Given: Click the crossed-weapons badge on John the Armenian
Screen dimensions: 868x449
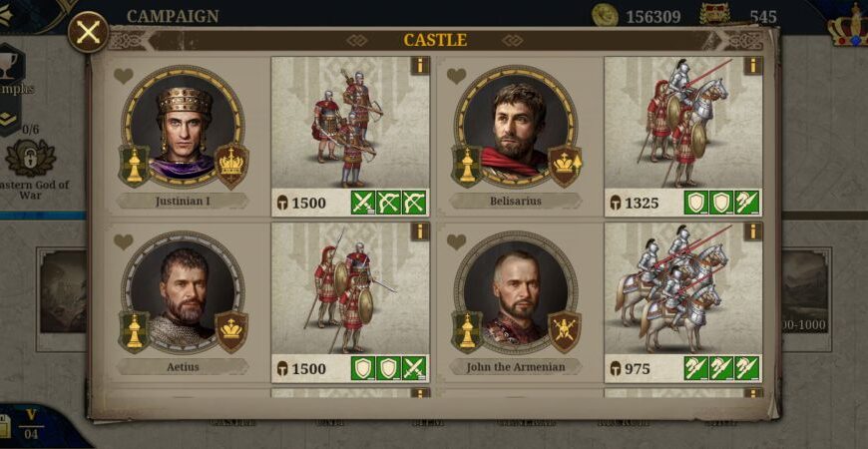Looking at the screenshot, I should 564,330.
